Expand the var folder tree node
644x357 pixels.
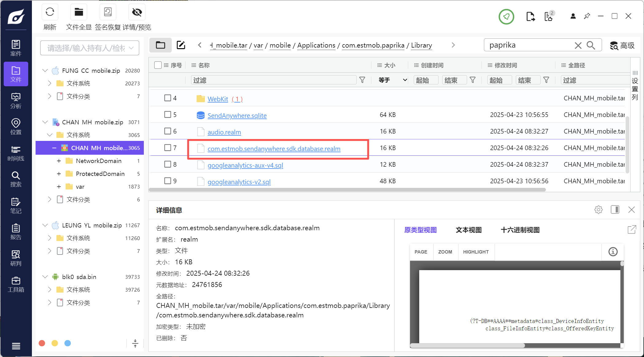pos(59,187)
